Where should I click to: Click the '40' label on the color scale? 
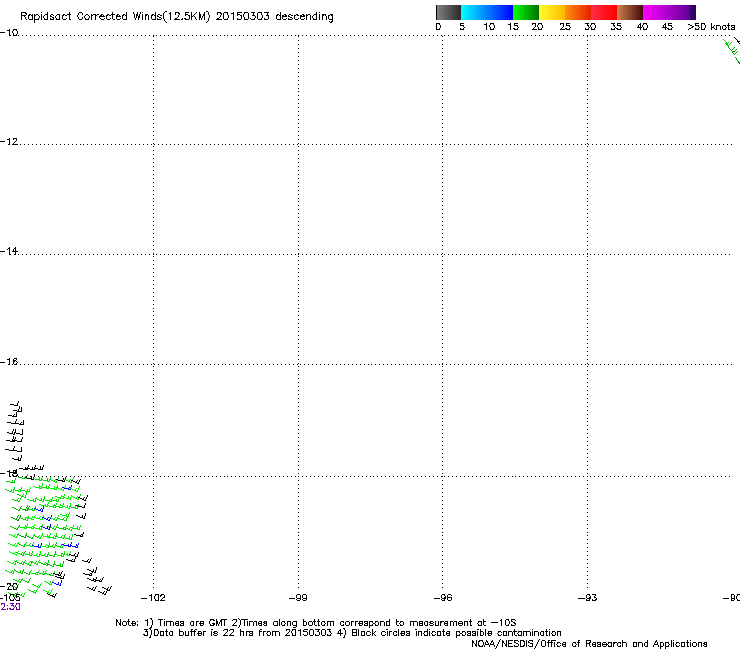(x=642, y=27)
